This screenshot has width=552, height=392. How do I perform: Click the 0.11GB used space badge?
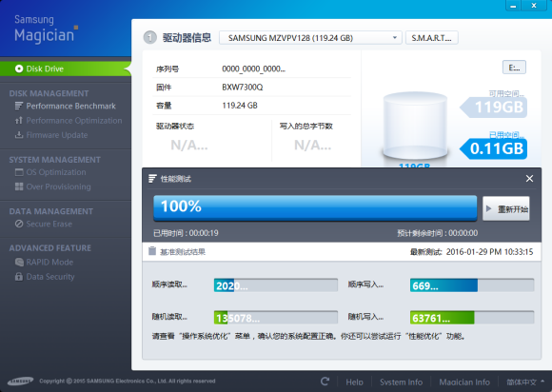coord(494,148)
